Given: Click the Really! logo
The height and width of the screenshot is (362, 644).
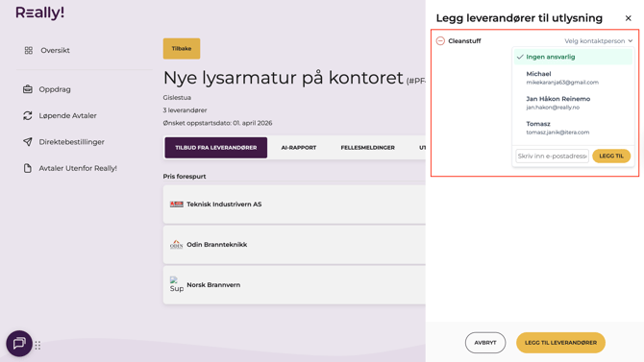Looking at the screenshot, I should (39, 12).
